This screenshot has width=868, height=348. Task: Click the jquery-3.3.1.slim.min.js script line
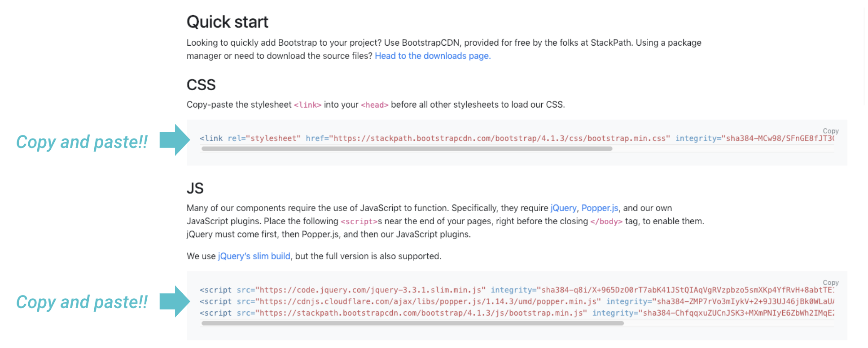tap(517, 290)
